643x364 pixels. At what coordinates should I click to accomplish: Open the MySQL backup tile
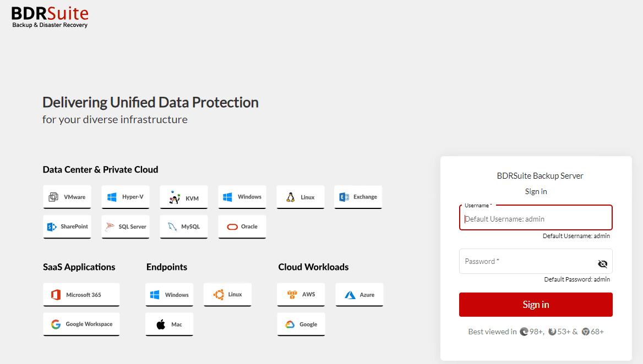pos(183,227)
